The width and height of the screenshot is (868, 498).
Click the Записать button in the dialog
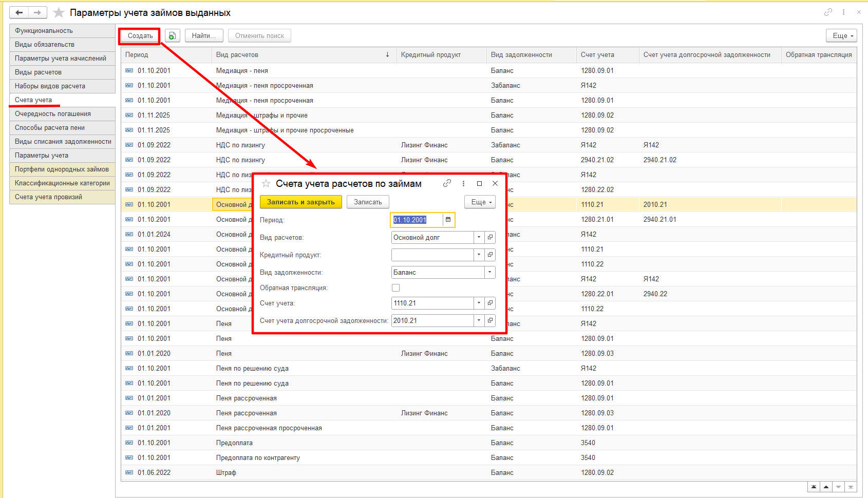[368, 202]
